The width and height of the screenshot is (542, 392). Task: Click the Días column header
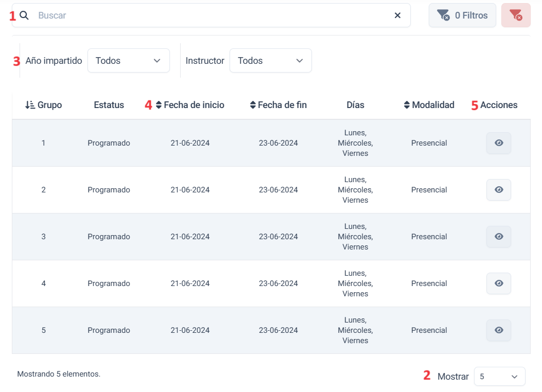(x=355, y=105)
